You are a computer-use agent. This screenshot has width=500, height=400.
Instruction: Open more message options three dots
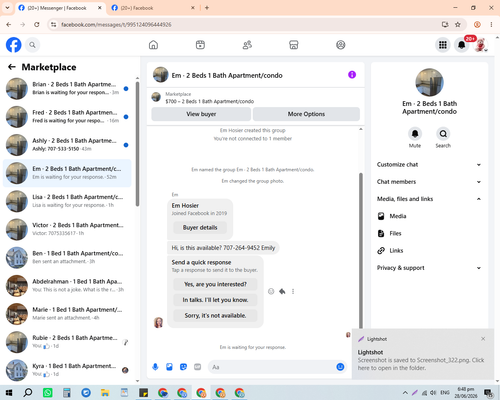point(293,291)
